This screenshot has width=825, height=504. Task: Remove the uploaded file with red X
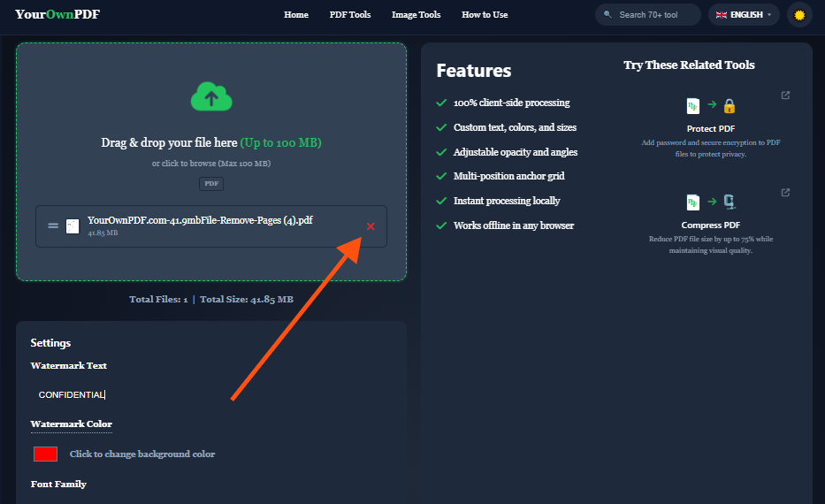click(x=370, y=226)
